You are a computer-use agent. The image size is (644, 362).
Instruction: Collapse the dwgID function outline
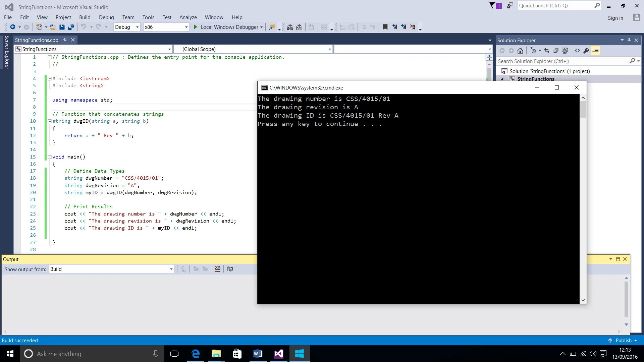point(49,121)
